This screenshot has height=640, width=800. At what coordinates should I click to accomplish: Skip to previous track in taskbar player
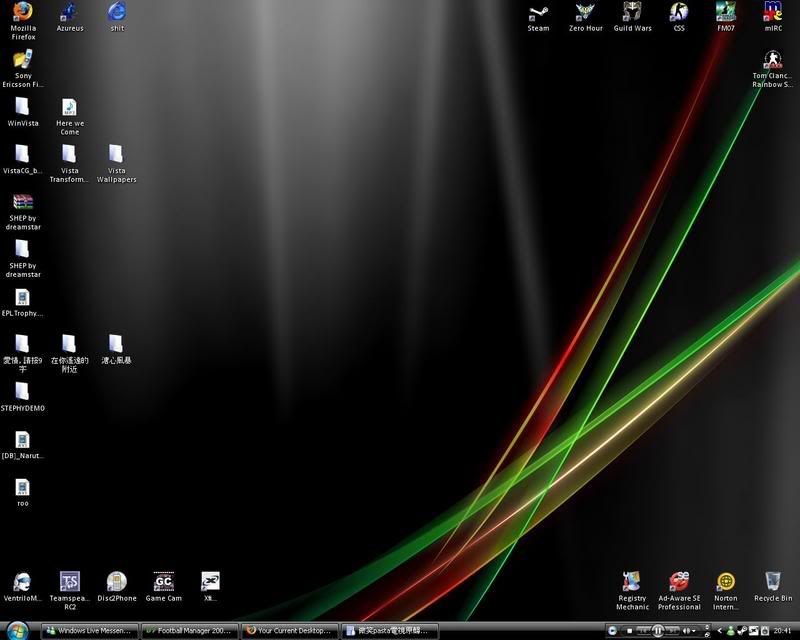(644, 631)
